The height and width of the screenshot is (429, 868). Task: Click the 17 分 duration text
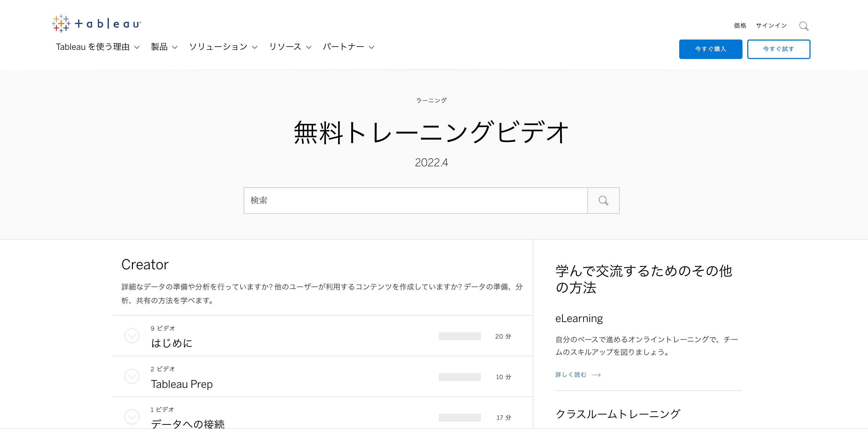pos(504,418)
